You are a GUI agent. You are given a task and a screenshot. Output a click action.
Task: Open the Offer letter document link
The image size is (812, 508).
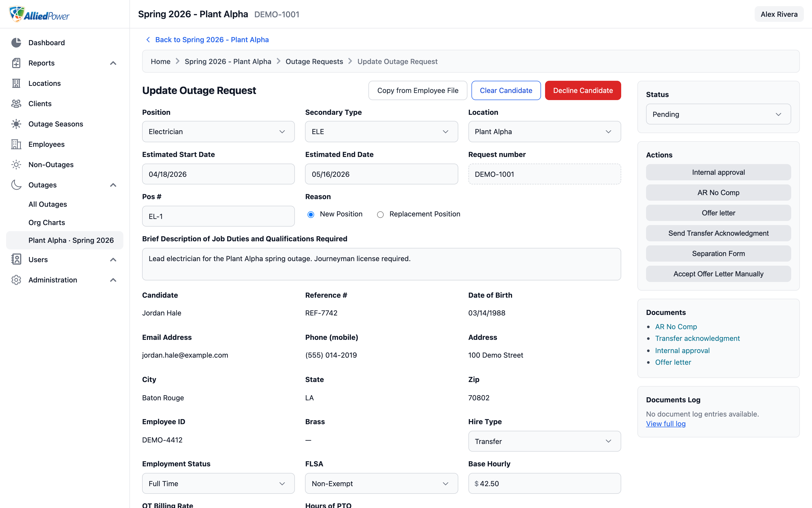coord(673,362)
